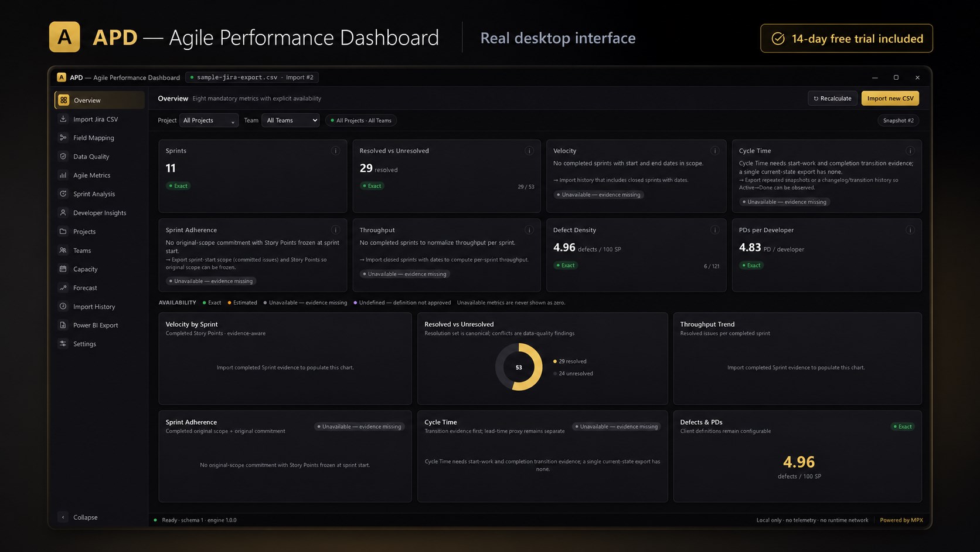Click the Snapshot #2 badge

click(x=898, y=120)
